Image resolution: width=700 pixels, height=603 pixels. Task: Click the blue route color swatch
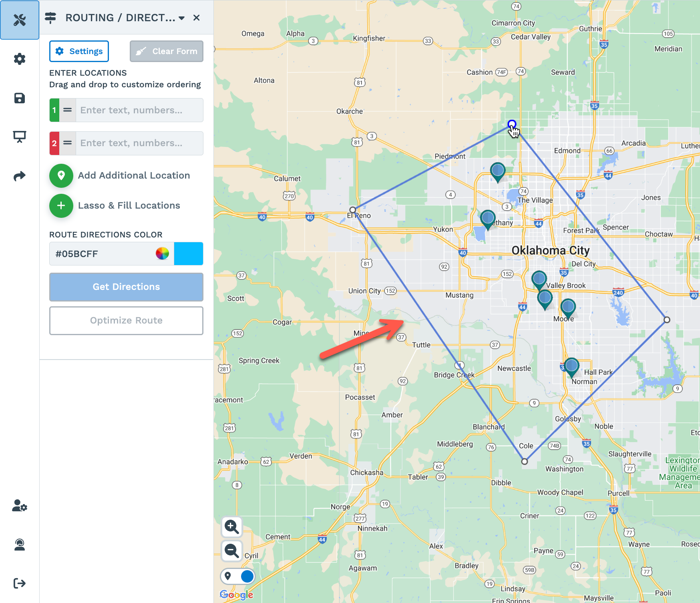pos(189,254)
